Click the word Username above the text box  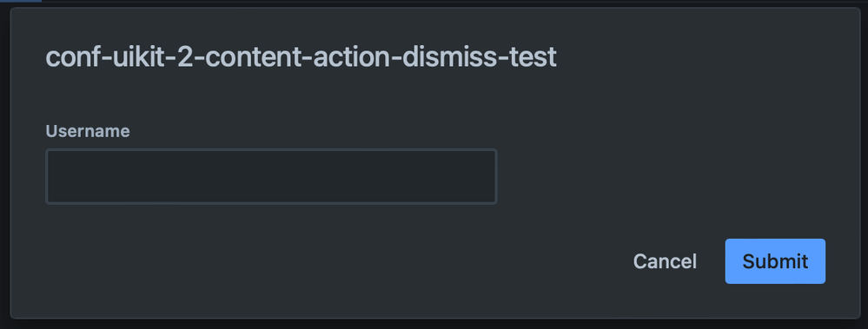click(88, 131)
